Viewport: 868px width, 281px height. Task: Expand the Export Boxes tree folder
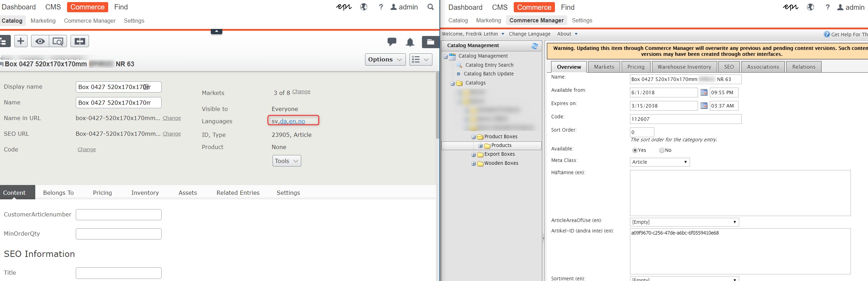[x=474, y=155]
